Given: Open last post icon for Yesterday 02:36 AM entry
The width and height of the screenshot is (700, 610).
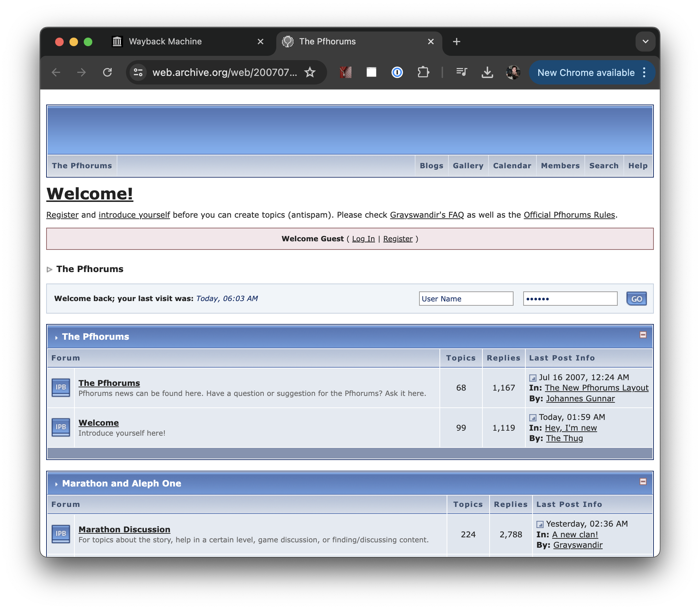Looking at the screenshot, I should tap(540, 524).
